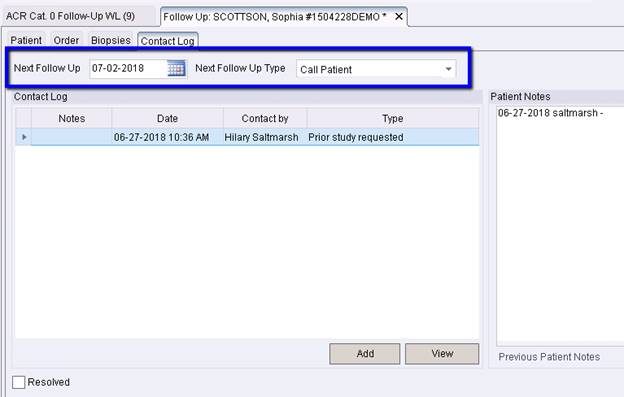This screenshot has width=624, height=397.
Task: Click the View button
Action: [442, 354]
